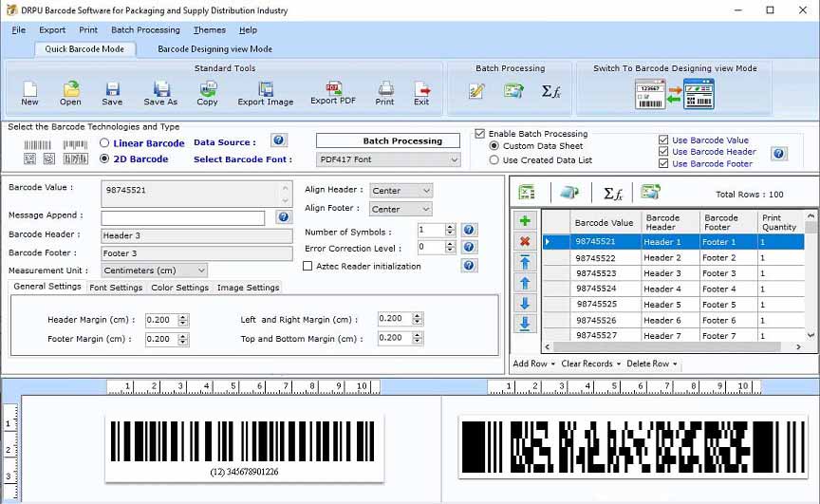Open the Themes menu
The height and width of the screenshot is (504, 820).
pyautogui.click(x=209, y=29)
